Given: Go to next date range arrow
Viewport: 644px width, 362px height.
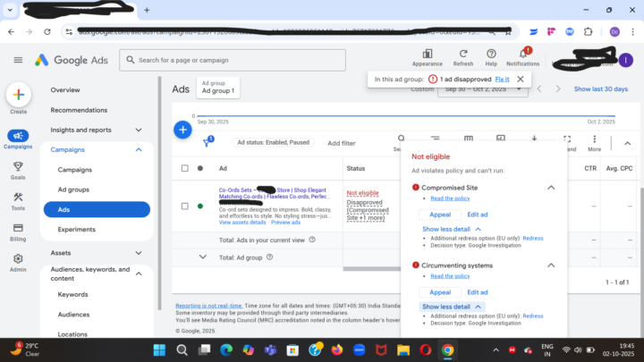Looking at the screenshot, I should (558, 89).
